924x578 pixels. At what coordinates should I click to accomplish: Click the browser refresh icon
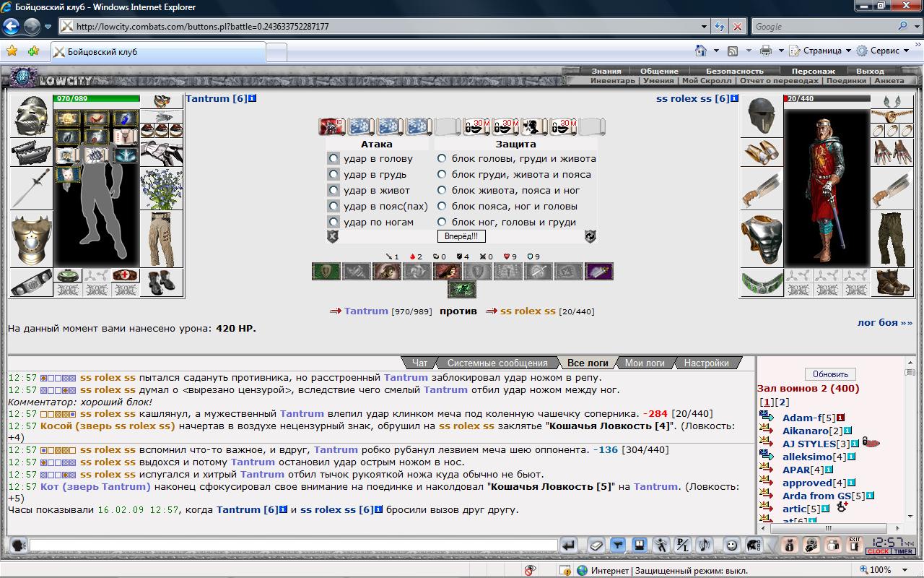coord(720,26)
